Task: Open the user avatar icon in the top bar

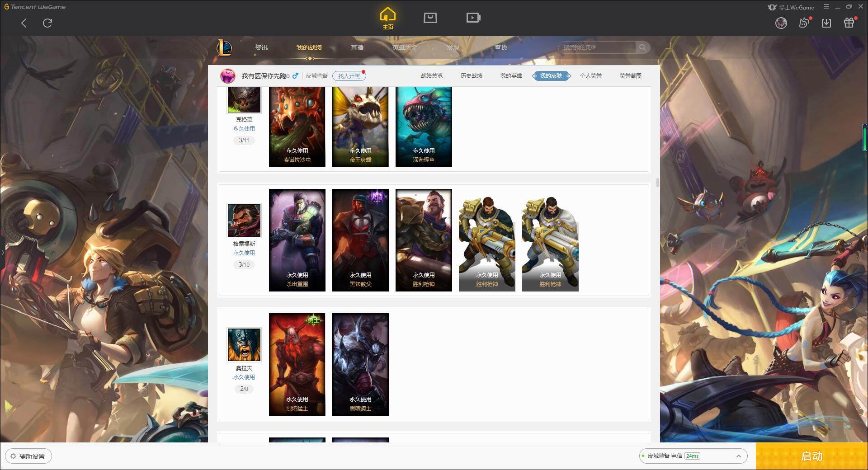Action: (x=781, y=23)
